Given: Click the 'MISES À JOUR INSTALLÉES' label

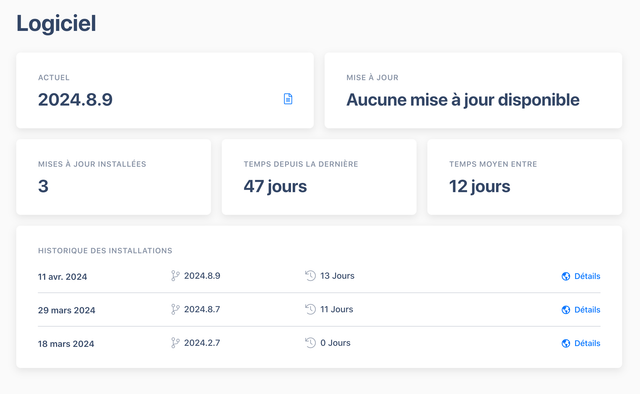Looking at the screenshot, I should pos(92,164).
